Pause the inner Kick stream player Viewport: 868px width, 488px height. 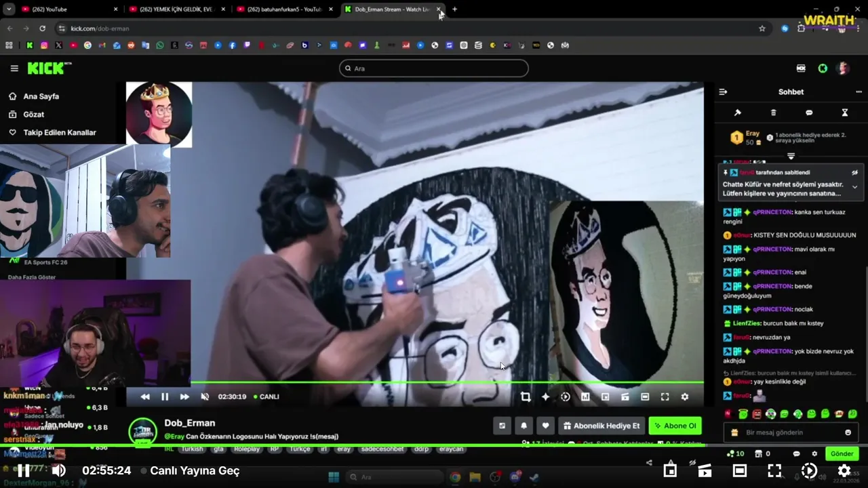(165, 396)
